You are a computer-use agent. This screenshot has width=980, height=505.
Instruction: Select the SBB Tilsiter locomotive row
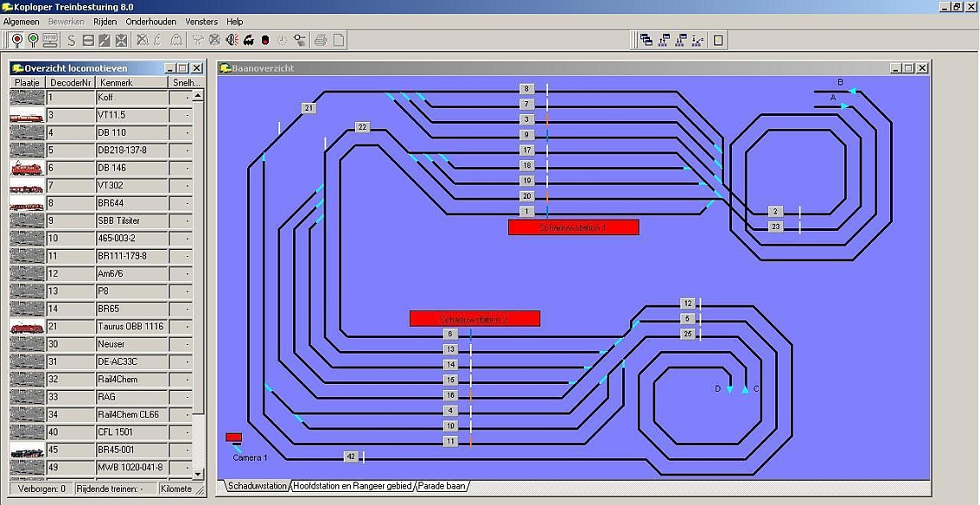[x=100, y=221]
